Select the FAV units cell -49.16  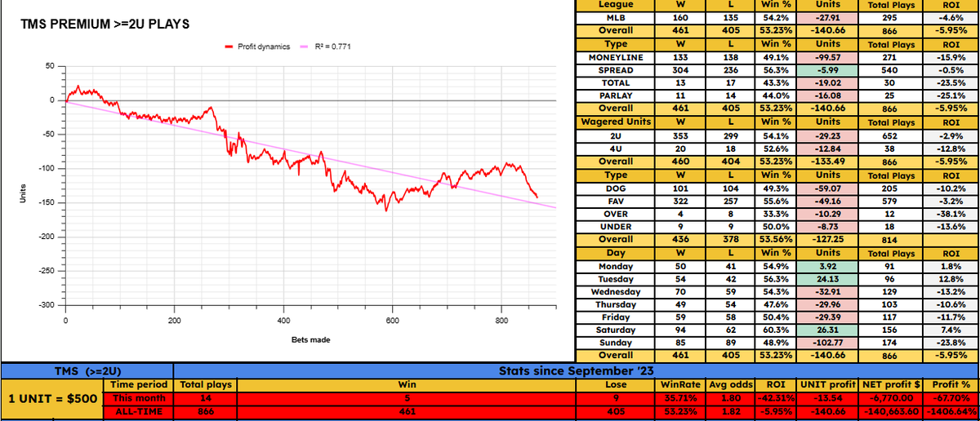tap(827, 201)
